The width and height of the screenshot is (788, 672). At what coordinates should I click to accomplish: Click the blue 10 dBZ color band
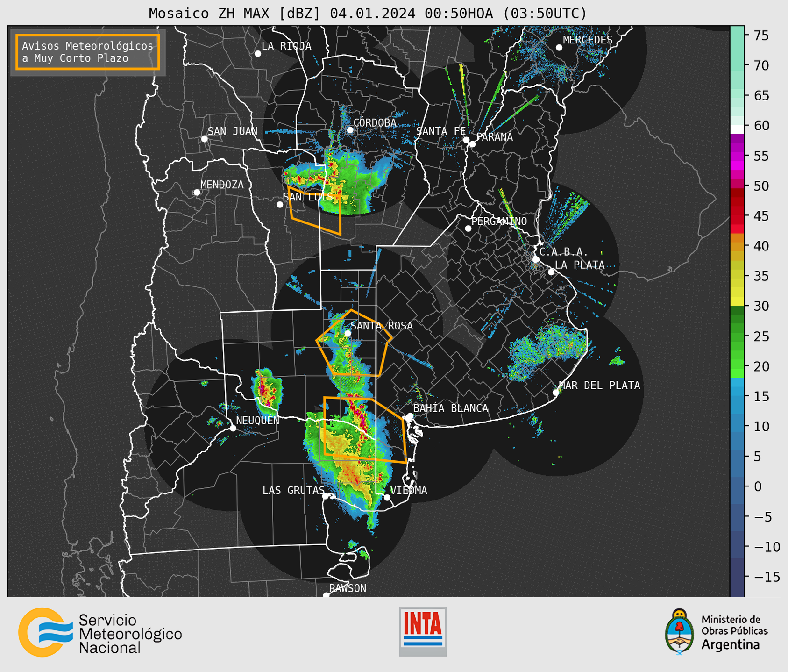click(737, 426)
